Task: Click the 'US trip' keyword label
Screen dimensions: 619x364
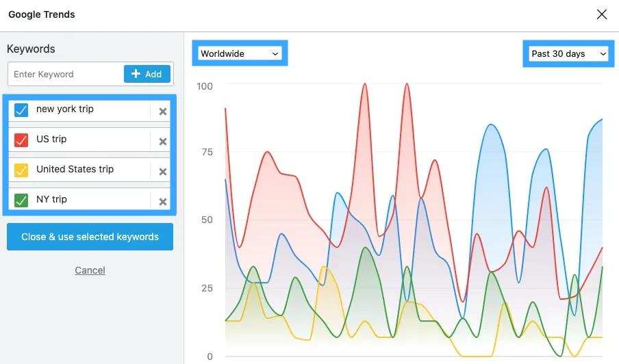Action: click(51, 139)
